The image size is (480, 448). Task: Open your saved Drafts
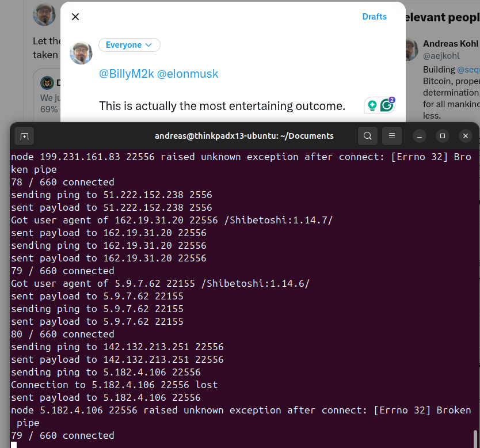tap(374, 17)
